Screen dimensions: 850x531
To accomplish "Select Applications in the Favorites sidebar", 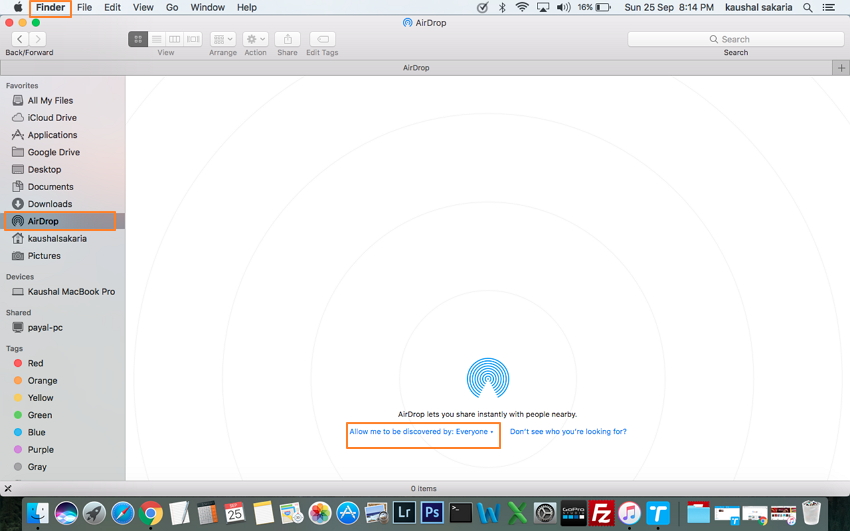I will (52, 135).
